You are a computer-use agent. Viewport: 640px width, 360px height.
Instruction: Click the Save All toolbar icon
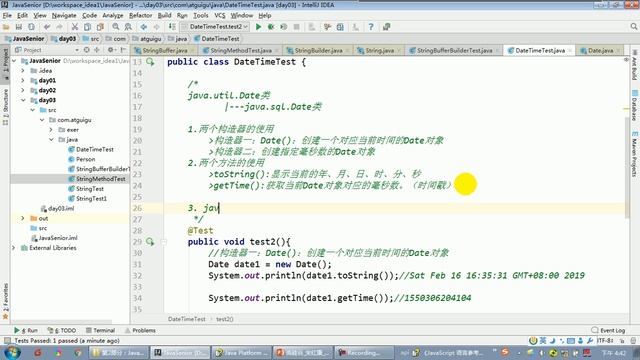[x=19, y=27]
